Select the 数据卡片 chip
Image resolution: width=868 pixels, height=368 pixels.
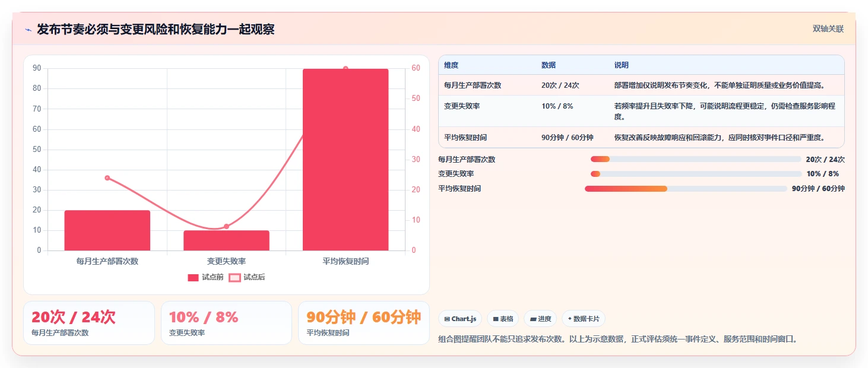click(584, 319)
